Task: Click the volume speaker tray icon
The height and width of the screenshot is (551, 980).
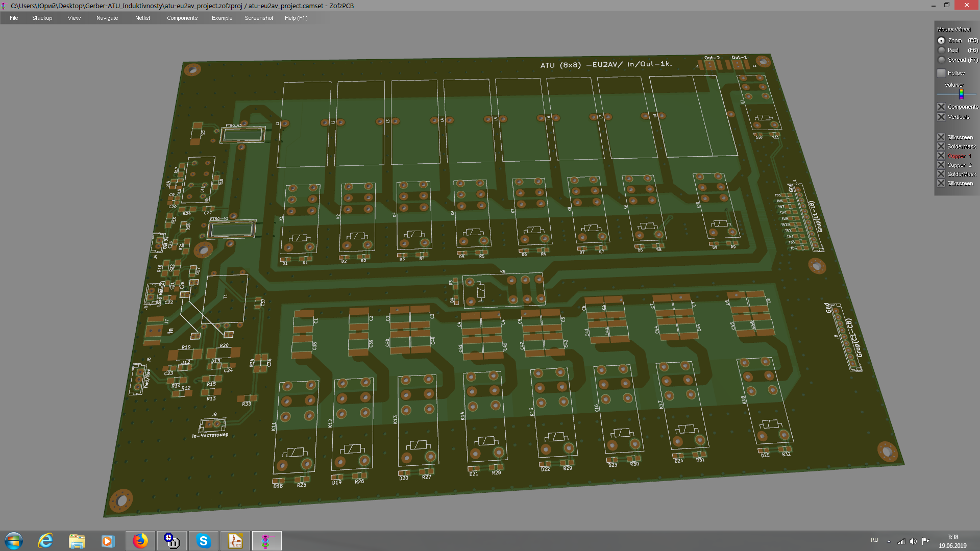Action: coord(913,541)
